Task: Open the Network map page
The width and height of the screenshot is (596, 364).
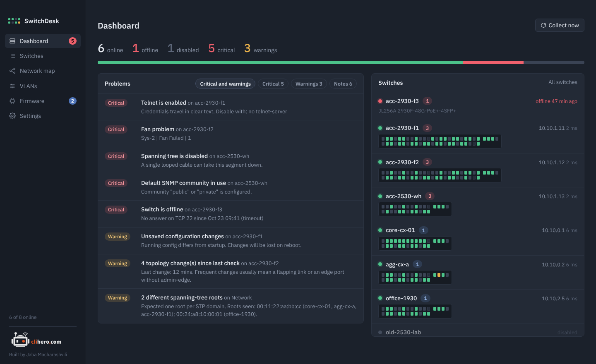Action: [x=43, y=71]
